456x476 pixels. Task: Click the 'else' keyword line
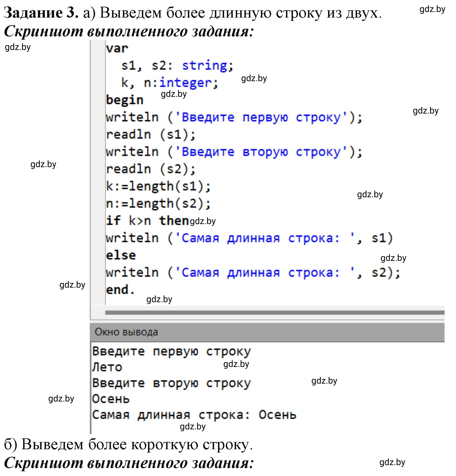point(121,255)
